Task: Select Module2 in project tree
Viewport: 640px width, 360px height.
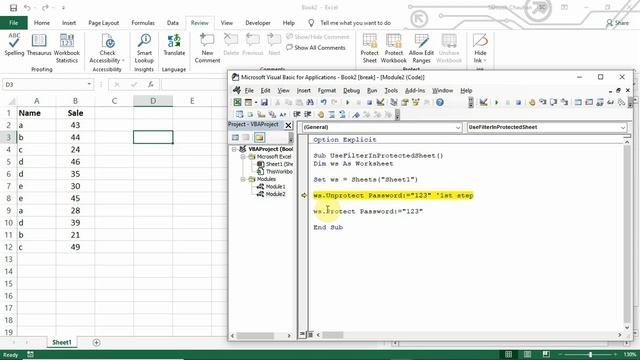Action: [276, 194]
